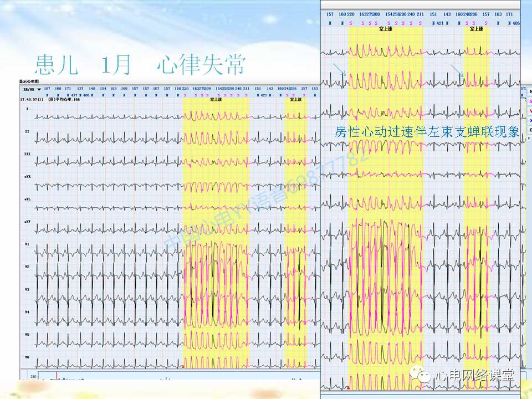The height and width of the screenshot is (399, 532).
Task: Click the WeChat logo in the watermark
Action: point(420,374)
